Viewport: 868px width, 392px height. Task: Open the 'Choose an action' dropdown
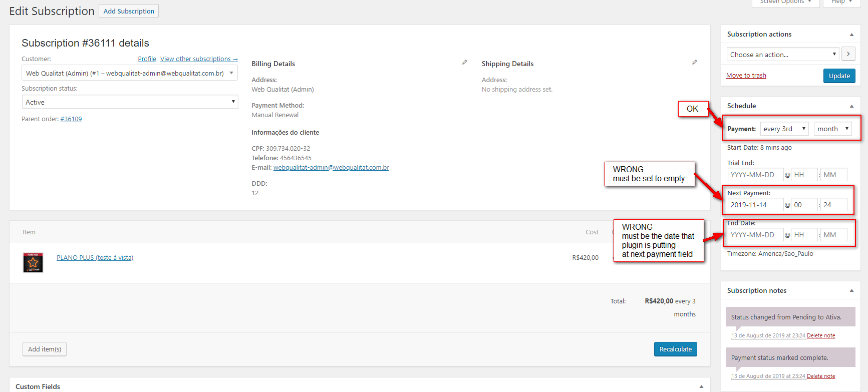[783, 55]
